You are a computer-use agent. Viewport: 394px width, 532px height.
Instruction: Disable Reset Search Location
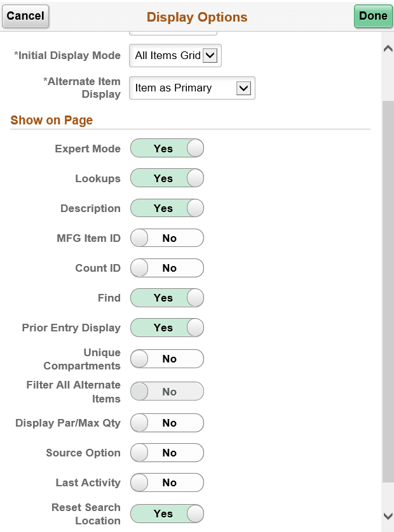pyautogui.click(x=166, y=514)
